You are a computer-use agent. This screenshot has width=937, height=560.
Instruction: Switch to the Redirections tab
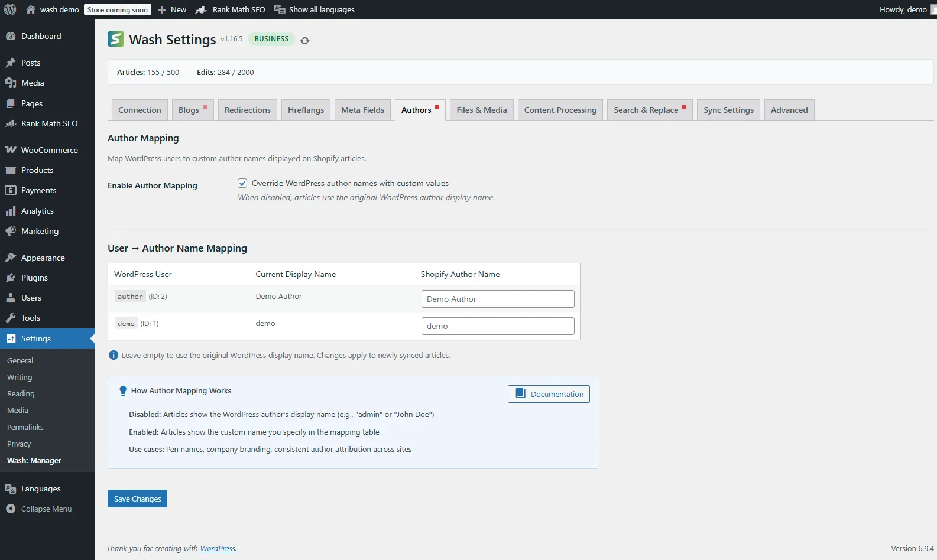click(248, 110)
